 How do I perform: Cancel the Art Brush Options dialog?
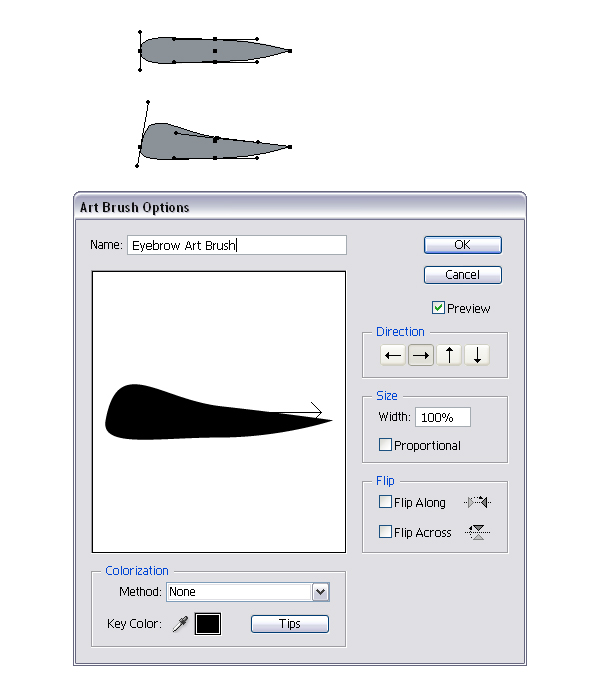[x=462, y=275]
